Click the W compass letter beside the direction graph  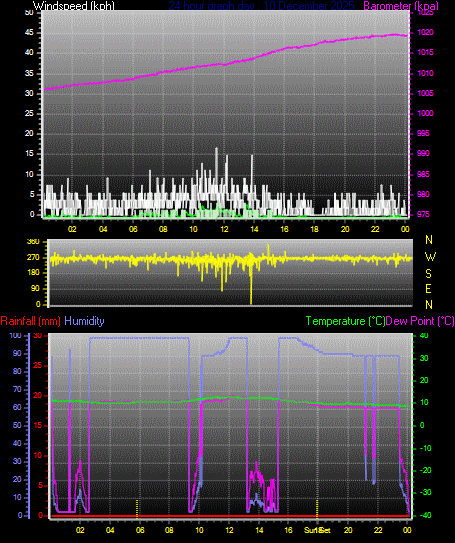430,257
